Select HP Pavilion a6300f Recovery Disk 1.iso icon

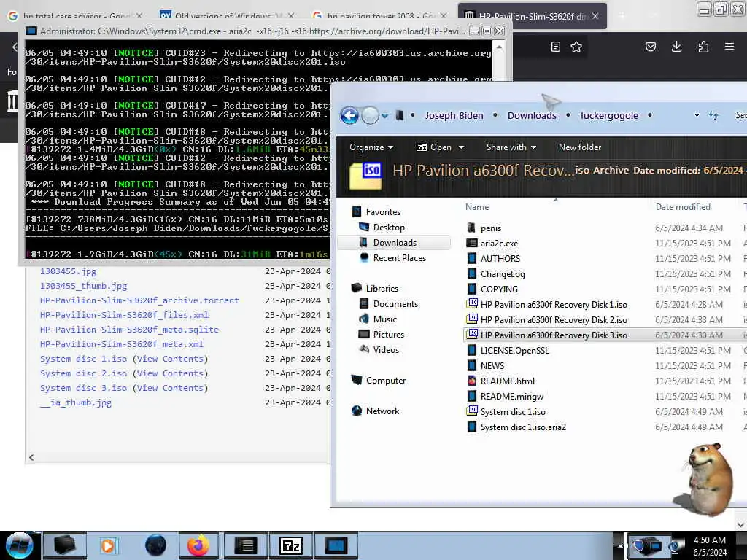coord(472,303)
